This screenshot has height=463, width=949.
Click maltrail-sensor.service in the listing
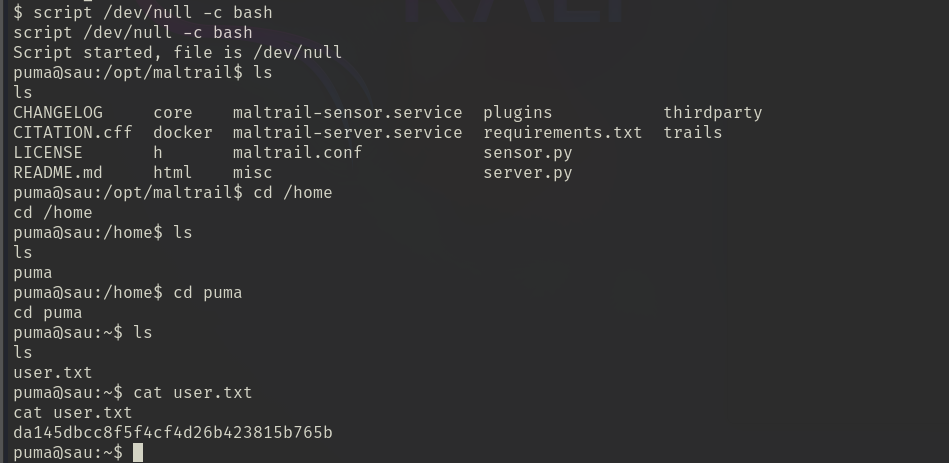pyautogui.click(x=347, y=112)
